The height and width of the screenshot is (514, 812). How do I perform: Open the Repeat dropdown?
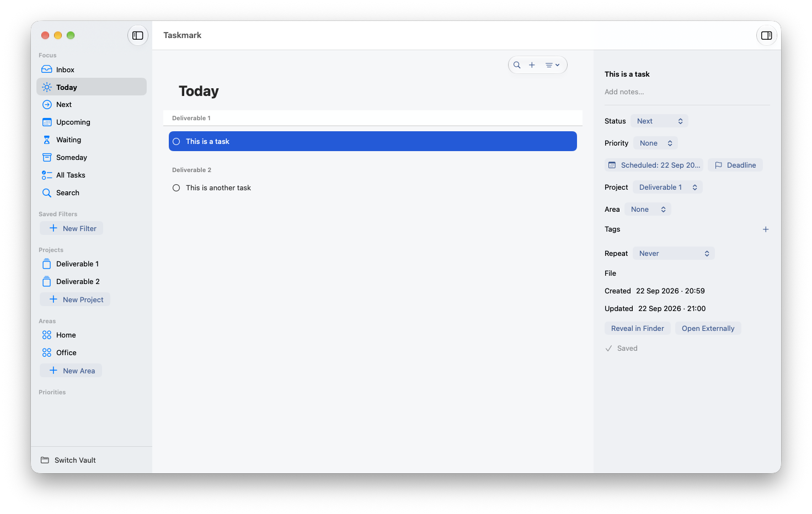(674, 254)
